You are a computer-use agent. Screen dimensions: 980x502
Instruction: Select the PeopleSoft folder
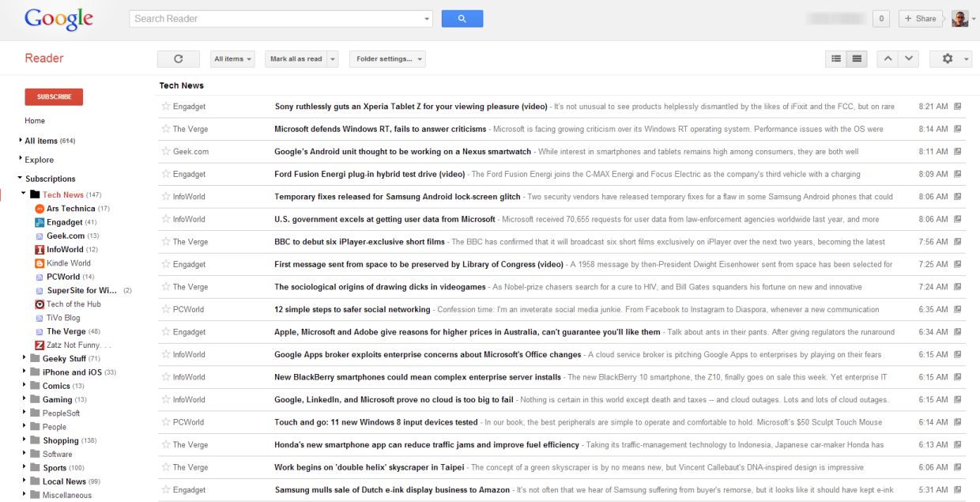[61, 413]
